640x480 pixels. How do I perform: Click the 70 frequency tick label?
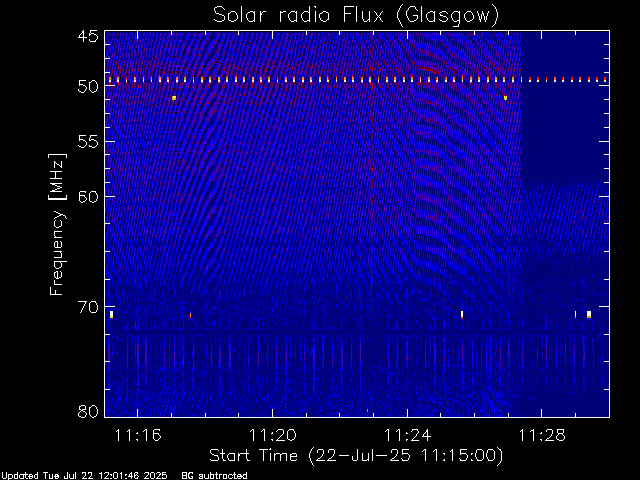pos(88,307)
